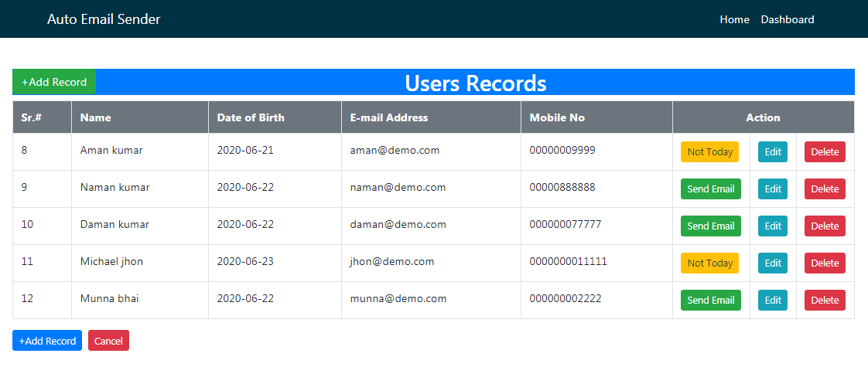Delete Daman kumar's record
The width and height of the screenshot is (868, 367).
(x=825, y=226)
